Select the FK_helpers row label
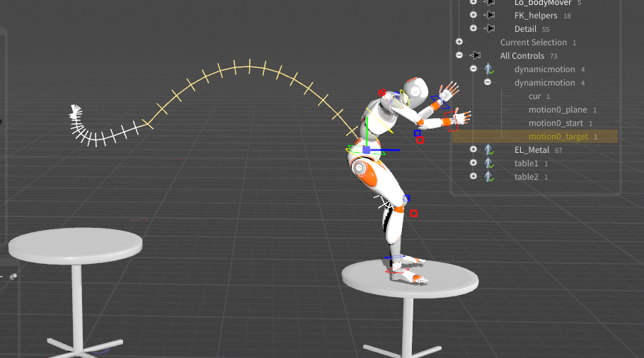The width and height of the screenshot is (644, 358). (536, 16)
